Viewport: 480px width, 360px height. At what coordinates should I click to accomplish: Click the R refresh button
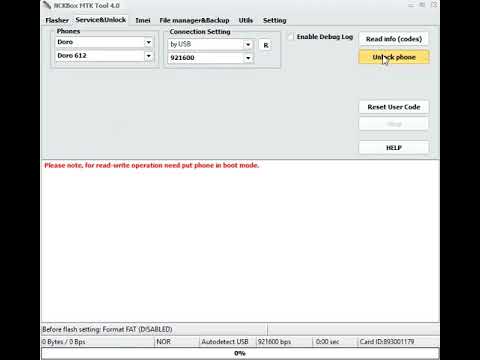[265, 45]
